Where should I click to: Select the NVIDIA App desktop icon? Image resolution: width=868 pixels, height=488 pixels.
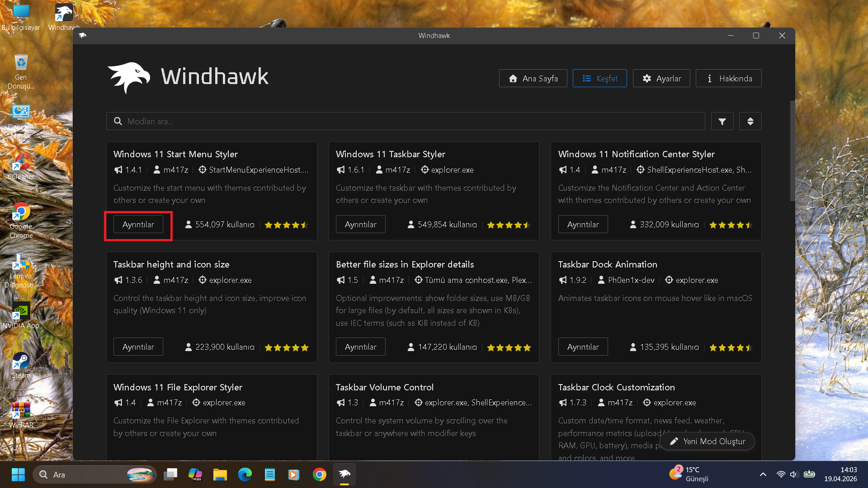point(21,315)
